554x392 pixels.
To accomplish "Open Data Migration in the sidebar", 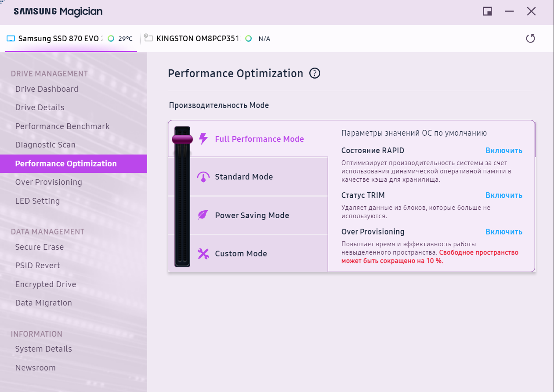I will pyautogui.click(x=43, y=303).
